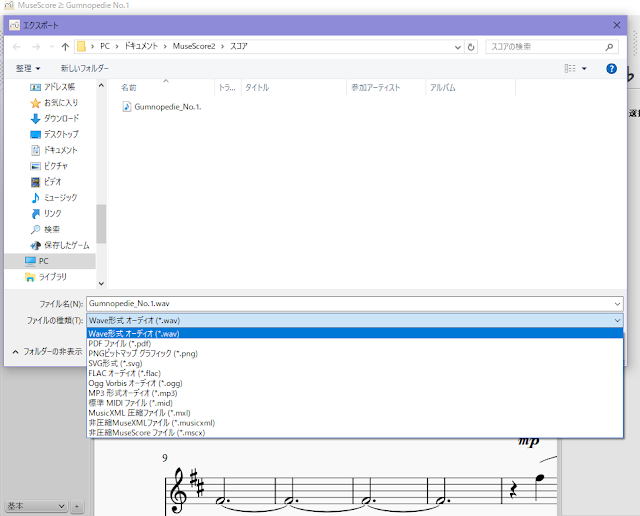Select 検索 in the sidebar

pyautogui.click(x=45, y=229)
